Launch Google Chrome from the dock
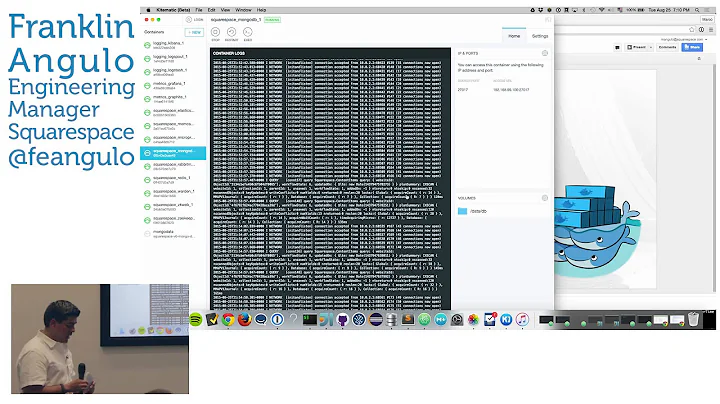The image size is (720, 404). click(x=228, y=319)
